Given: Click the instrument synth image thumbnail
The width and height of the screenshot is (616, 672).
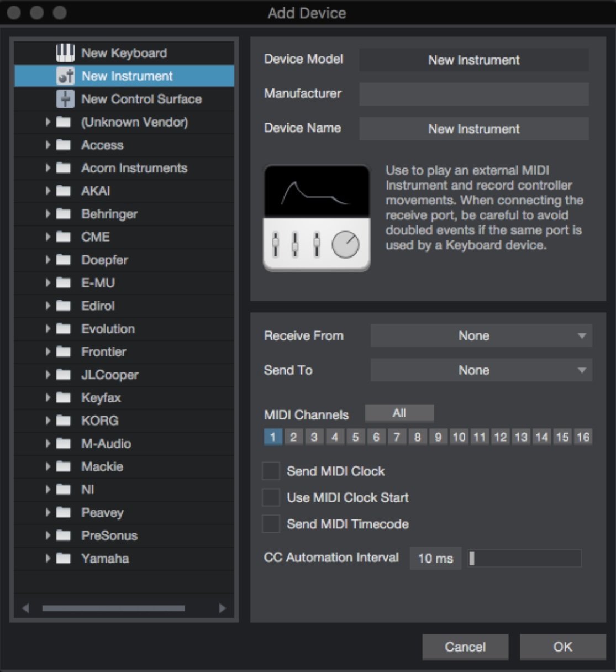Looking at the screenshot, I should pos(317,218).
